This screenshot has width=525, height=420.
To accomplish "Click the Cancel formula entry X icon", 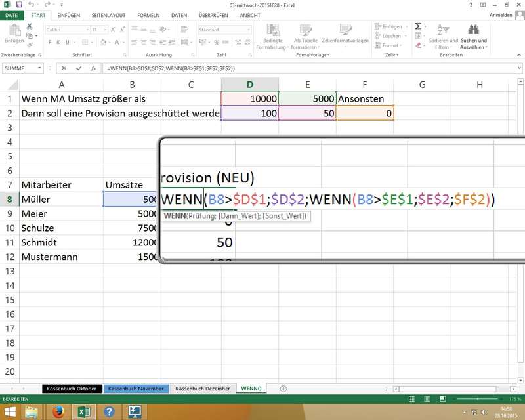I will 64,68.
